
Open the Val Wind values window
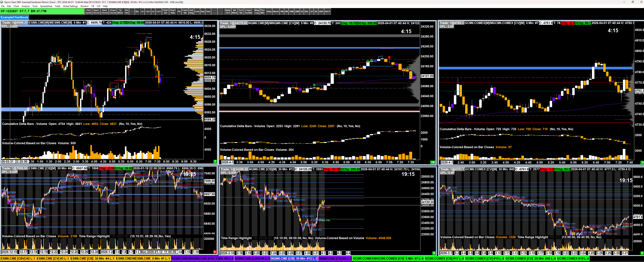(x=234, y=11)
